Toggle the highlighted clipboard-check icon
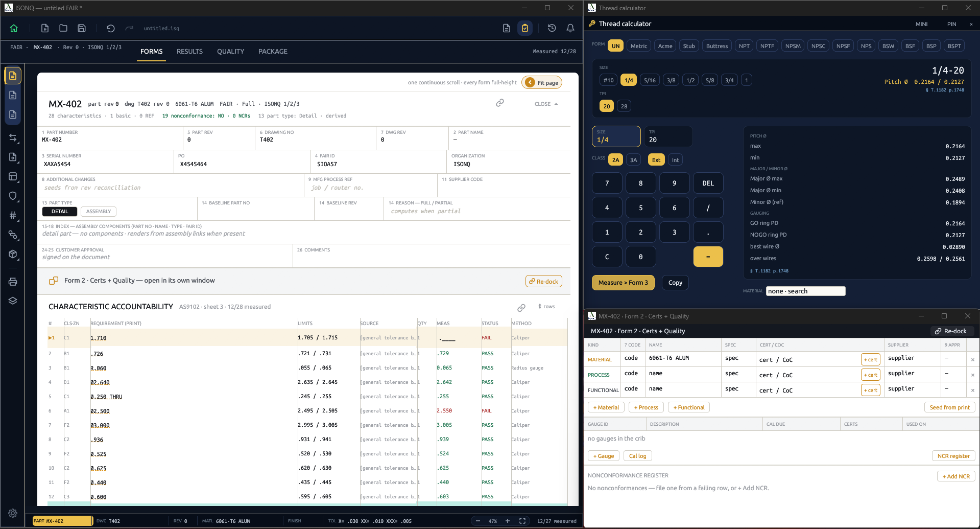980x529 pixels. (x=525, y=28)
